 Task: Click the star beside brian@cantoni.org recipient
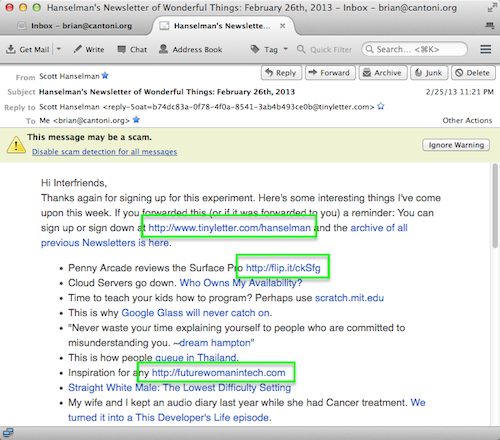point(136,120)
